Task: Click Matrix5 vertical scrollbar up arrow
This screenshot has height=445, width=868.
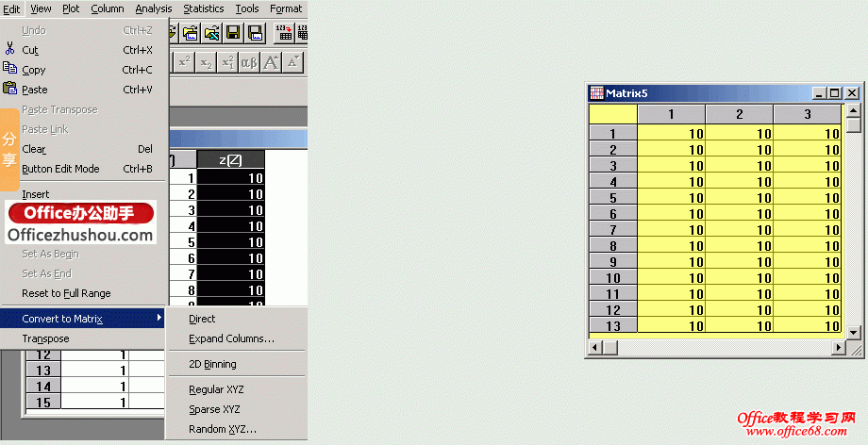Action: (854, 109)
